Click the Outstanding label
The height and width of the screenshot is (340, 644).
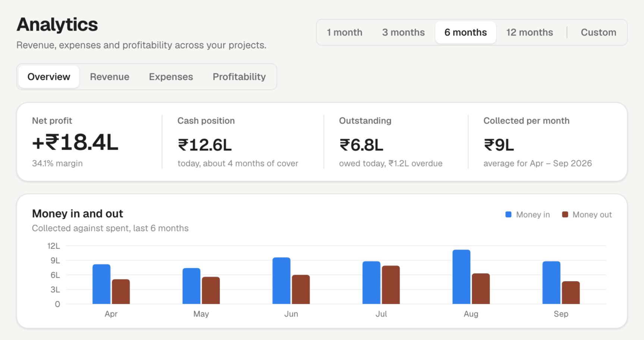365,121
